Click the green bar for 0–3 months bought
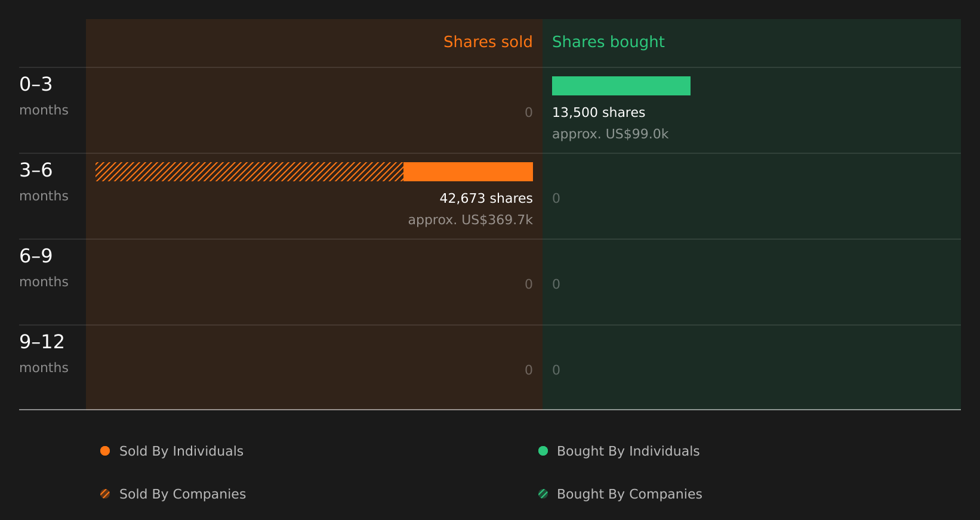 click(x=621, y=86)
